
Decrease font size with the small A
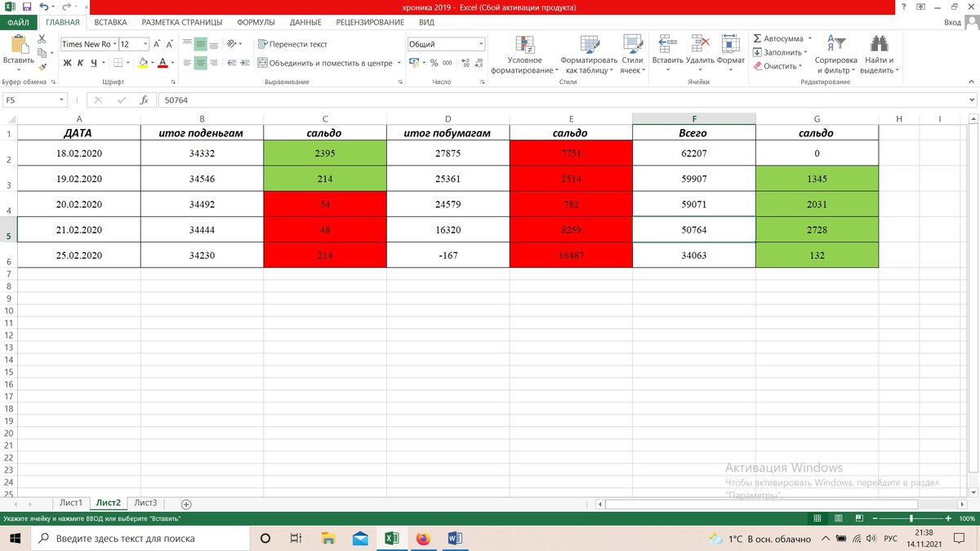tap(169, 44)
